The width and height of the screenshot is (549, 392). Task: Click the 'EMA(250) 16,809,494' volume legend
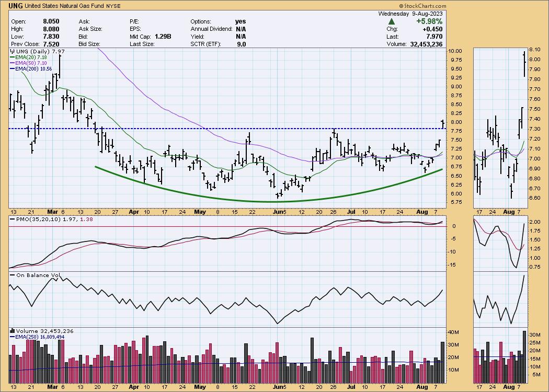pyautogui.click(x=40, y=337)
